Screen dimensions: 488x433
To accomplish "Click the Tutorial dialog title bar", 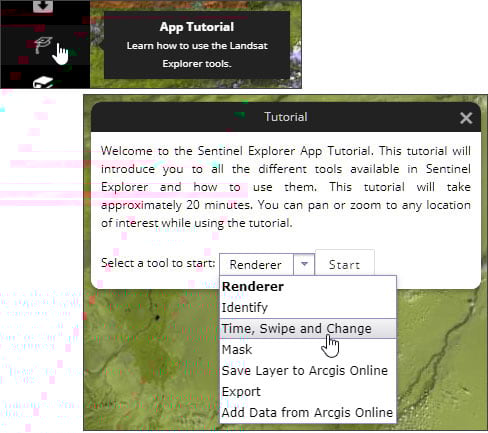I will click(x=286, y=117).
